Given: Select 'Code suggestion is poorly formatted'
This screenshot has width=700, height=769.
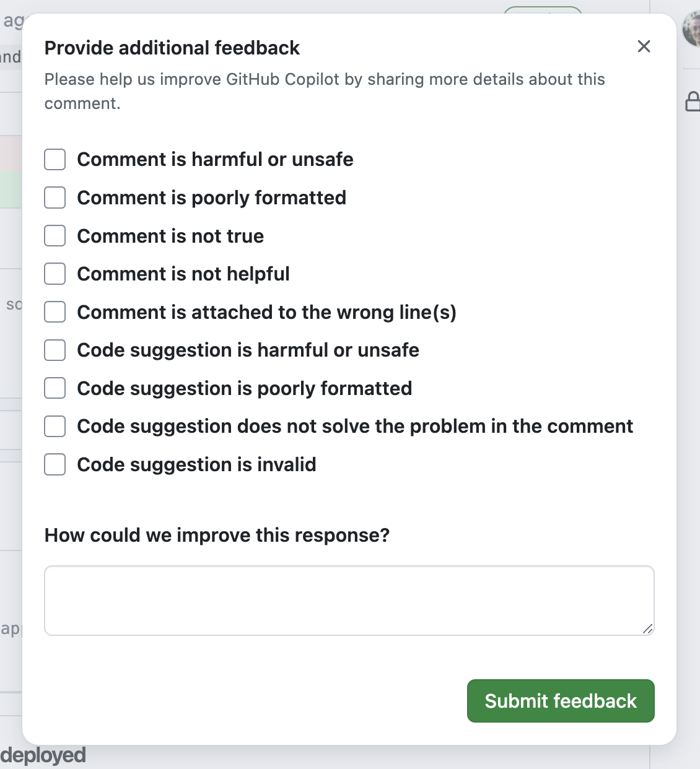Looking at the screenshot, I should pos(55,388).
